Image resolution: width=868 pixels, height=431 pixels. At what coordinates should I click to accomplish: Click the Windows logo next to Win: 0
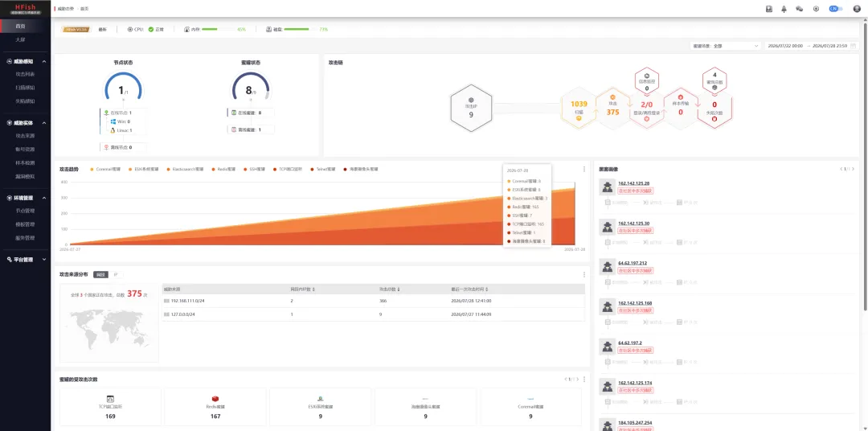click(113, 121)
